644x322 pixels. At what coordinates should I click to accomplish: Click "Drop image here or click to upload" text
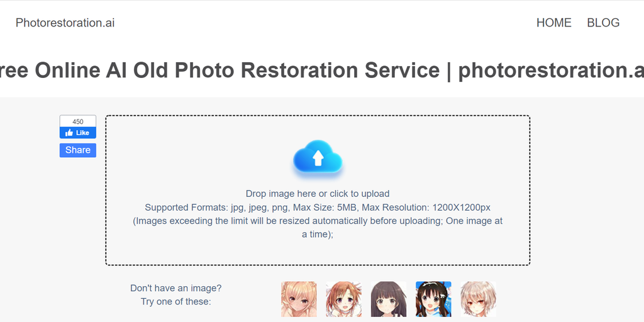(318, 194)
